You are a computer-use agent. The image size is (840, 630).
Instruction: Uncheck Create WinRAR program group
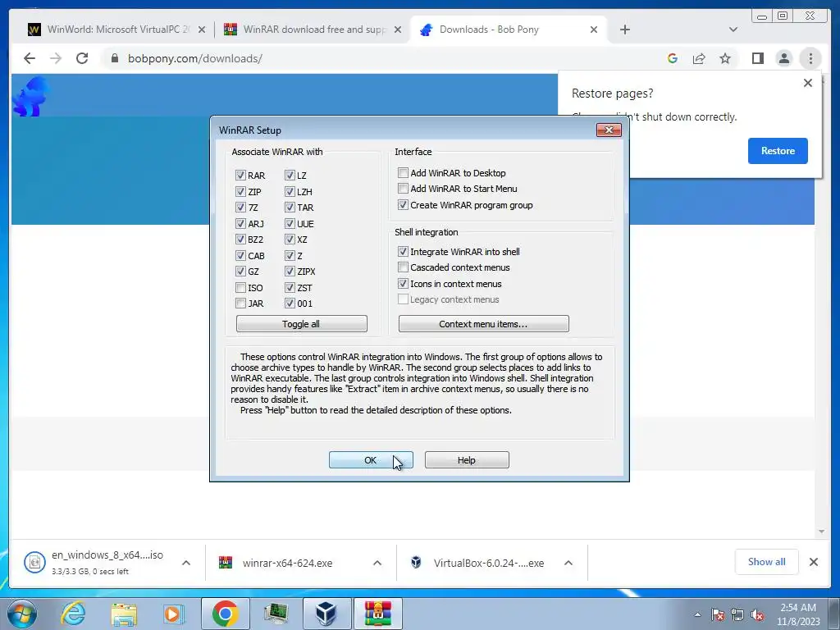click(403, 204)
